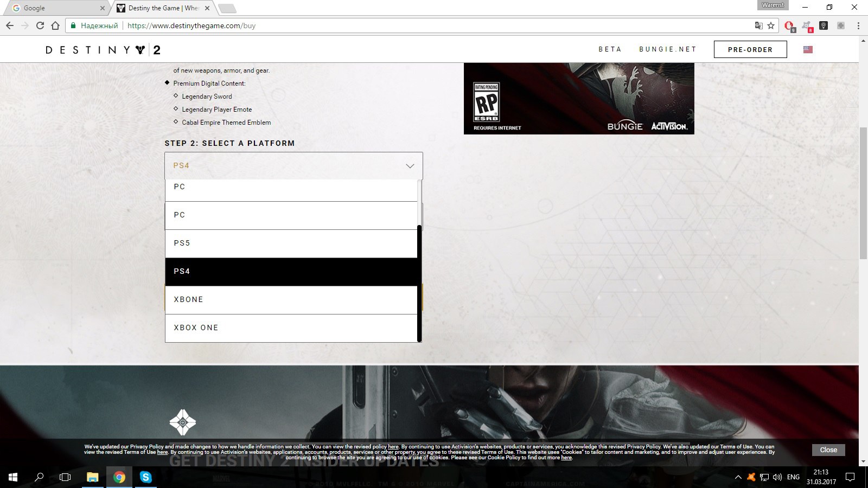
Task: Close the cookie policy banner
Action: coord(828,450)
